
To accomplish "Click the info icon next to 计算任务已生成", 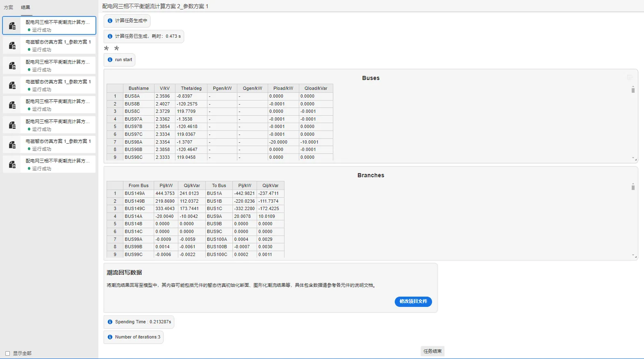I will [x=110, y=37].
